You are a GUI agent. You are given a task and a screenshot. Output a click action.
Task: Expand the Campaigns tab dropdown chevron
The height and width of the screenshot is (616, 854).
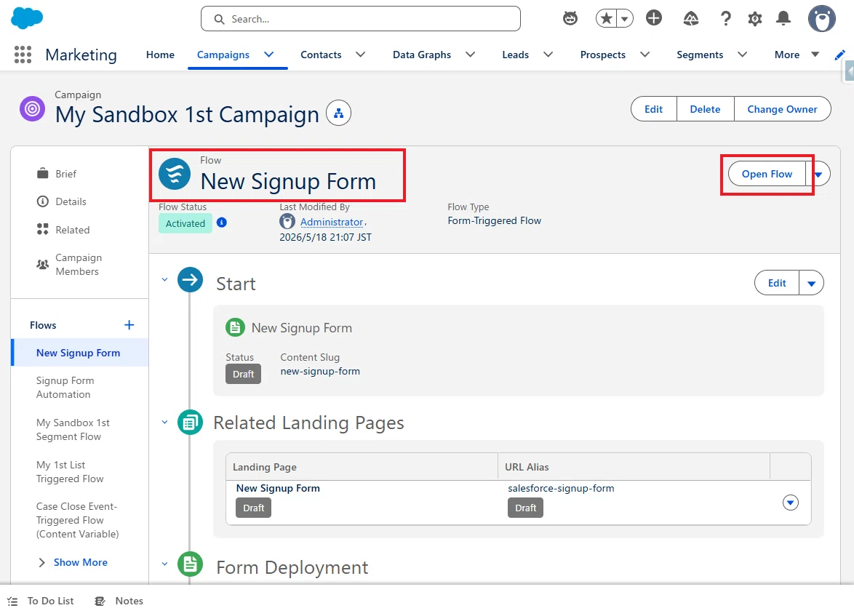point(269,55)
